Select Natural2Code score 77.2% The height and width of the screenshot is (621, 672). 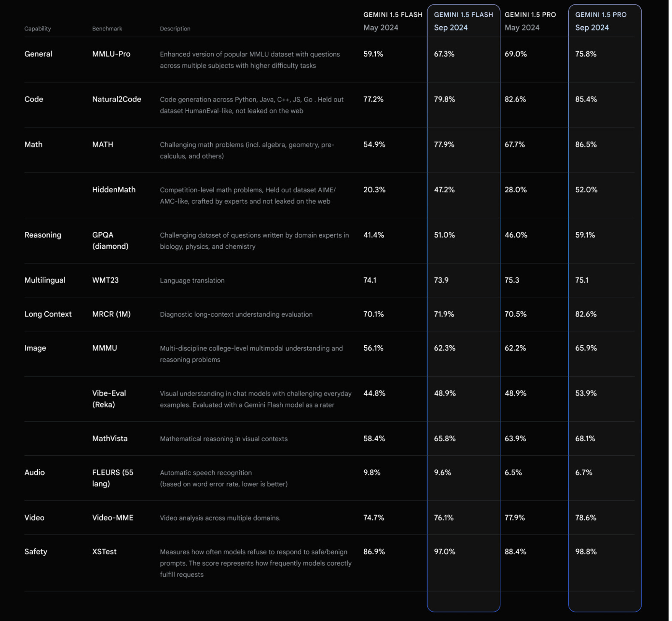pyautogui.click(x=373, y=99)
